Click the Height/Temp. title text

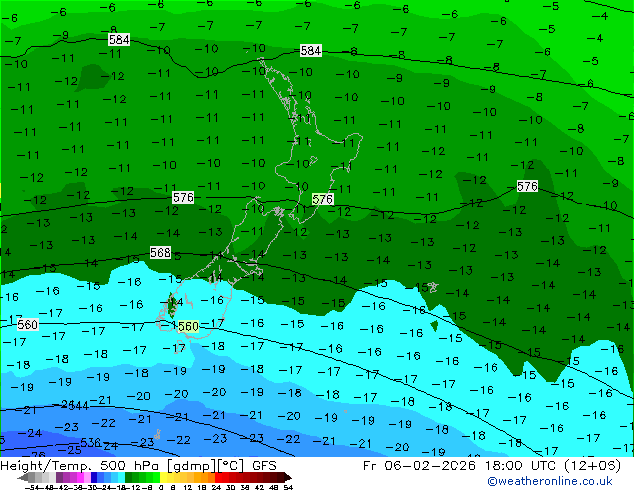pyautogui.click(x=46, y=466)
